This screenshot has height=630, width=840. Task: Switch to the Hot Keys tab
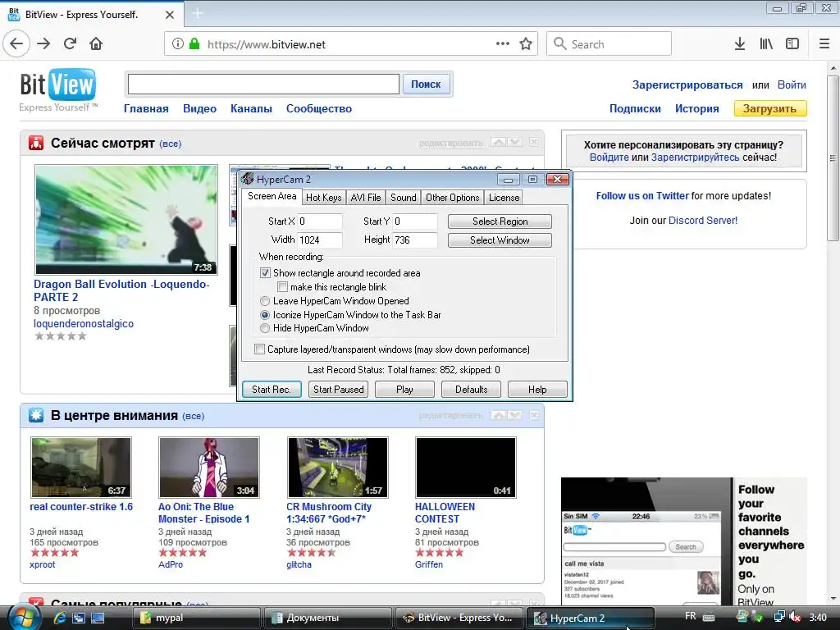point(323,197)
